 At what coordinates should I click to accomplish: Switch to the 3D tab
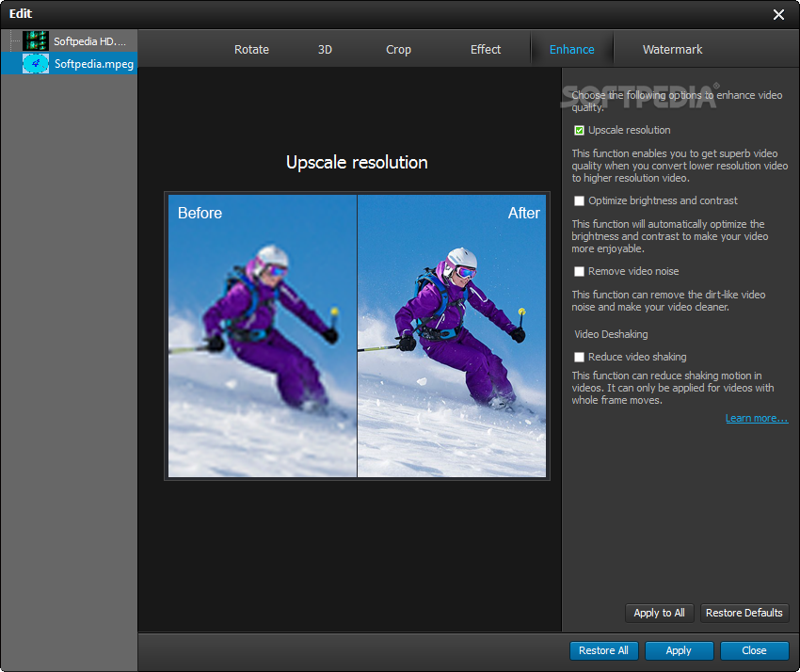(x=325, y=50)
